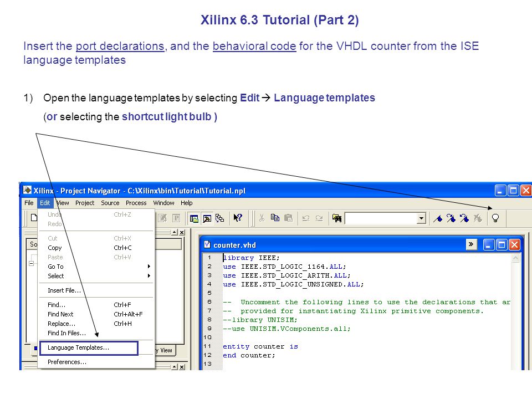Click the search text field in toolbar

tap(381, 218)
